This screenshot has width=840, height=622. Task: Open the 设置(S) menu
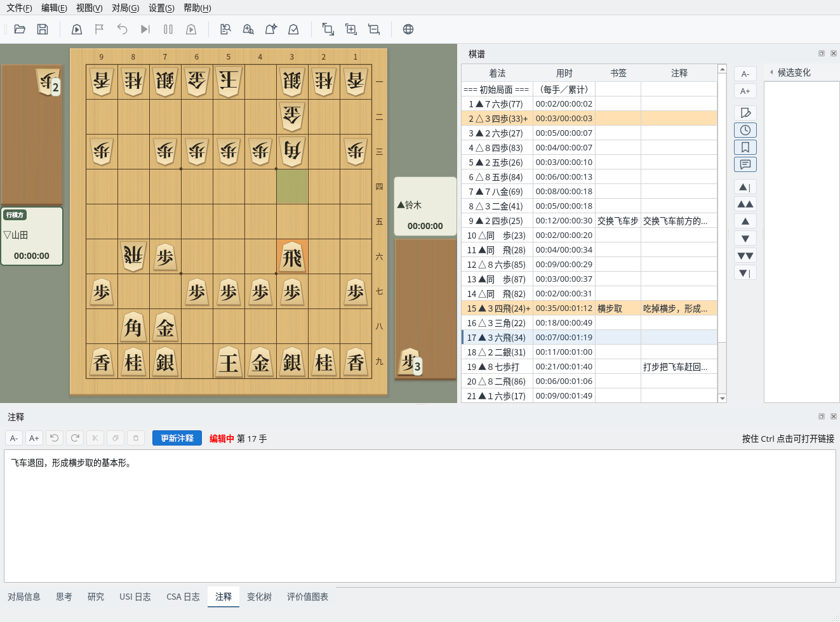(161, 8)
